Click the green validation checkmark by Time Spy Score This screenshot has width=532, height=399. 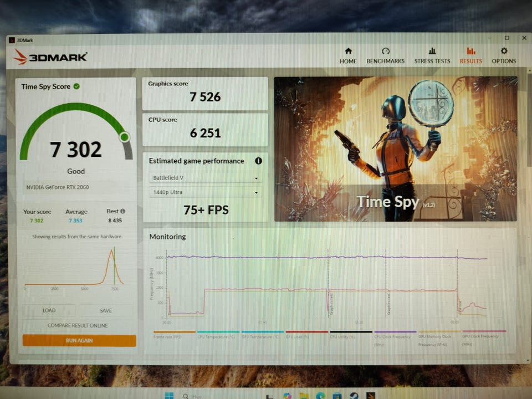(x=76, y=86)
